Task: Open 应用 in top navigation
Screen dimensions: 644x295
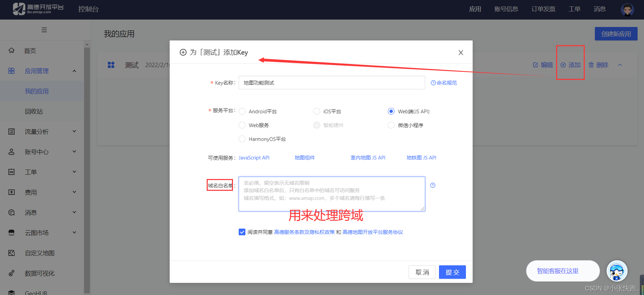Action: pyautogui.click(x=475, y=9)
